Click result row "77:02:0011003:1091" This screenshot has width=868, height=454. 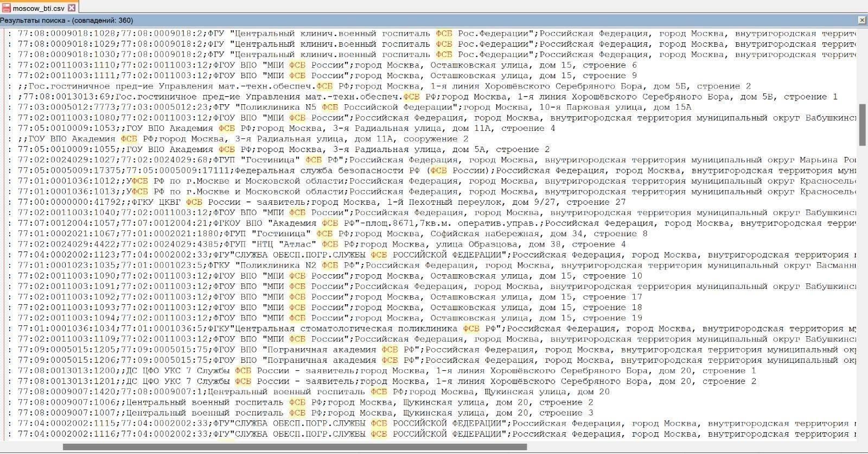click(432, 287)
